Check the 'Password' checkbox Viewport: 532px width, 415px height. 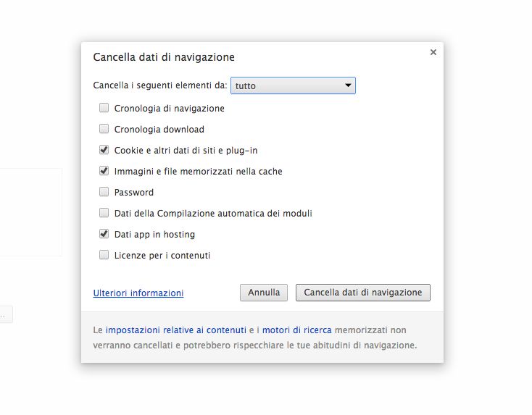coord(104,193)
